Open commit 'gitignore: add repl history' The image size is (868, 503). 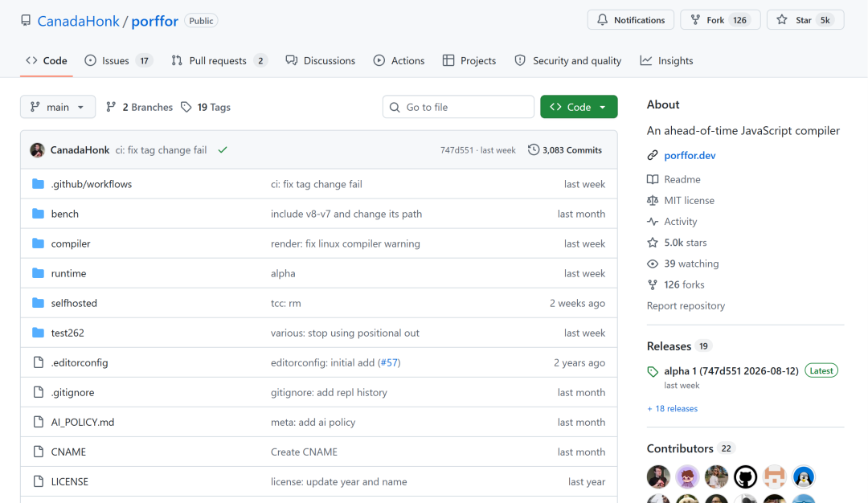329,393
